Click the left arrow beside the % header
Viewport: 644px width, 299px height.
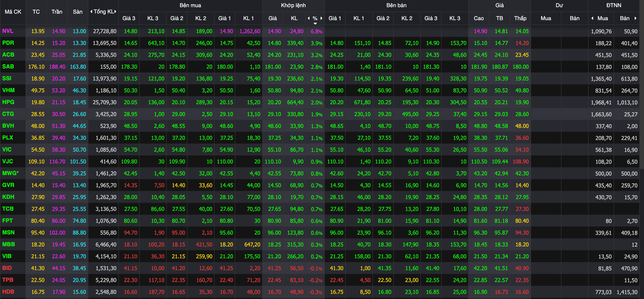308,18
